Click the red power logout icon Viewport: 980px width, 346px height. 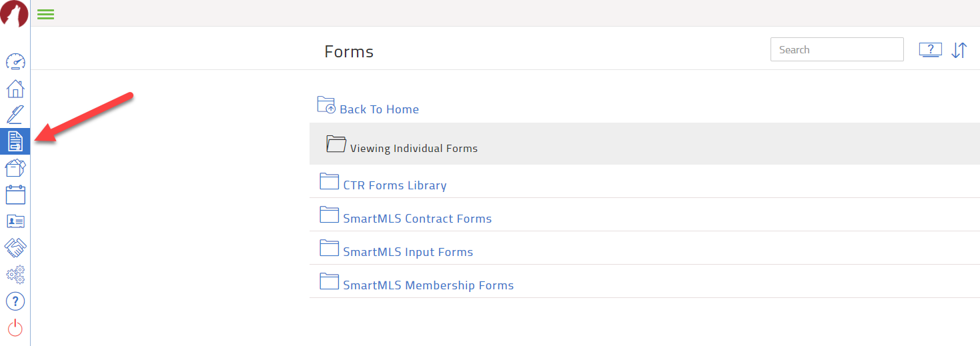coord(15,327)
